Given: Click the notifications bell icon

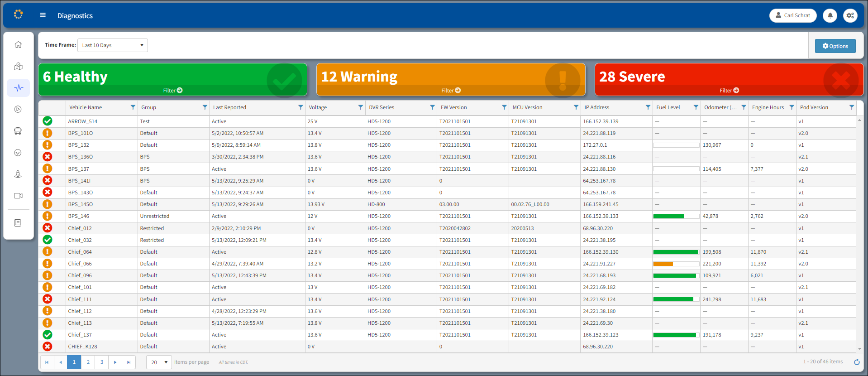Looking at the screenshot, I should [x=830, y=15].
